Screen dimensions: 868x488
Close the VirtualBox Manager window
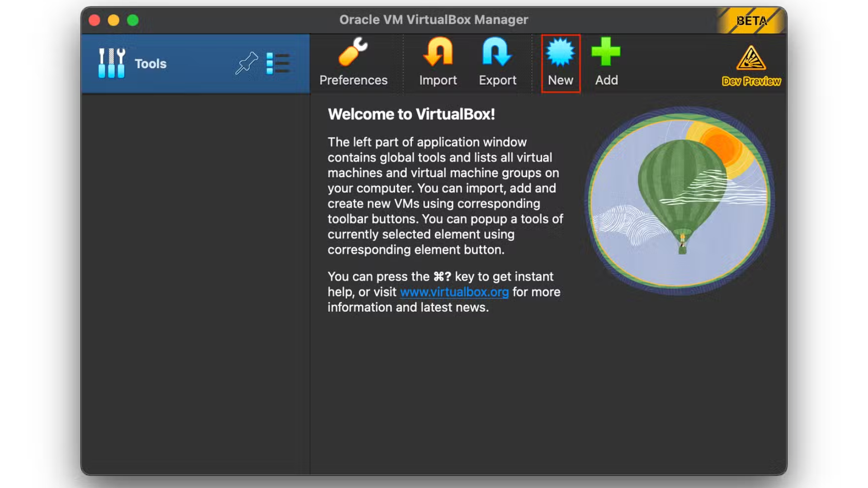tap(94, 20)
